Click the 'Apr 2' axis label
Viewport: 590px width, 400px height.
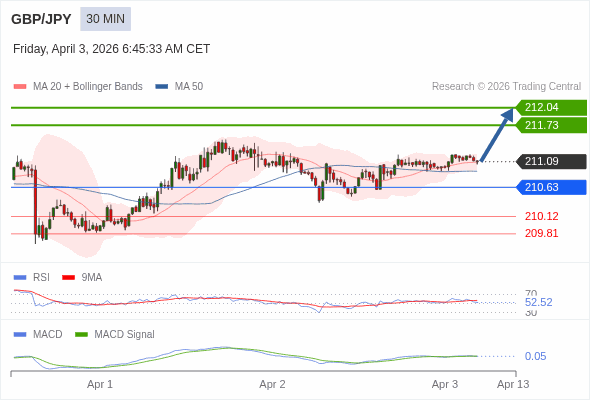click(272, 385)
